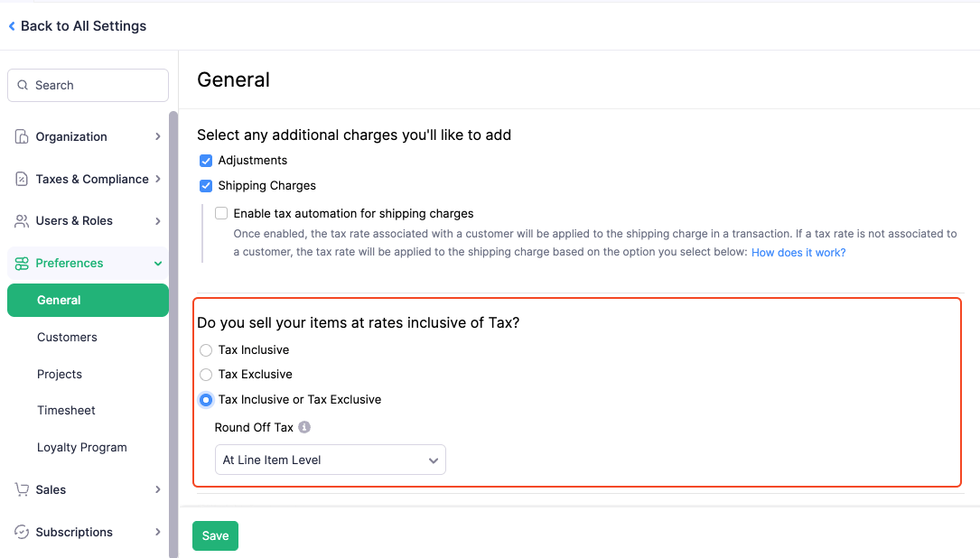980x558 pixels.
Task: Select the Tax Inclusive radio button
Action: tap(205, 349)
